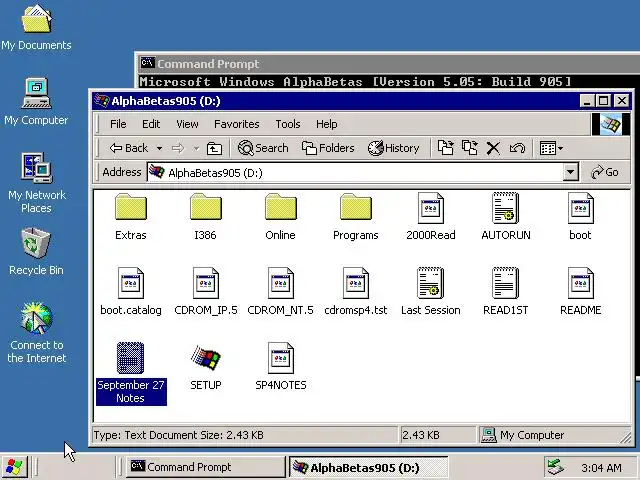Expand the Address bar dropdown
Viewport: 640px width, 480px height.
(x=570, y=172)
